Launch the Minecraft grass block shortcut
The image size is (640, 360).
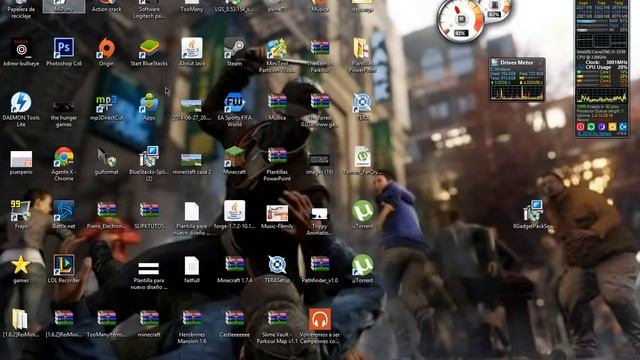tap(234, 157)
